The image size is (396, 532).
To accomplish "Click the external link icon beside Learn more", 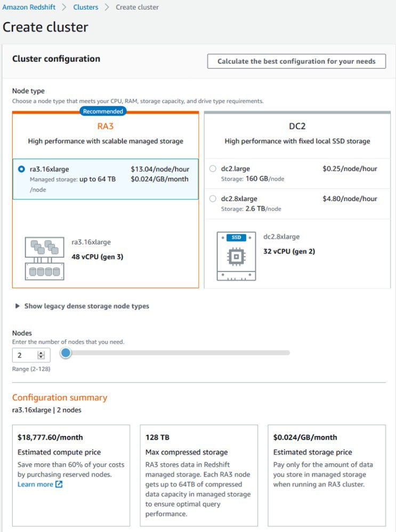I will pos(59,485).
